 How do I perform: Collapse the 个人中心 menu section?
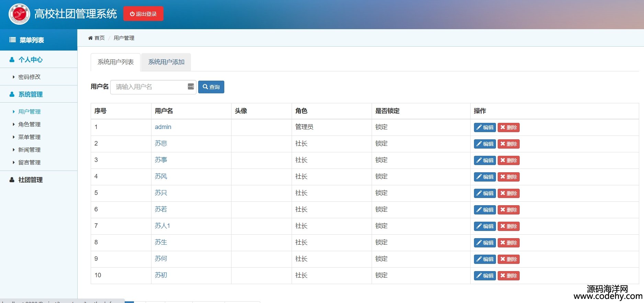(31, 60)
